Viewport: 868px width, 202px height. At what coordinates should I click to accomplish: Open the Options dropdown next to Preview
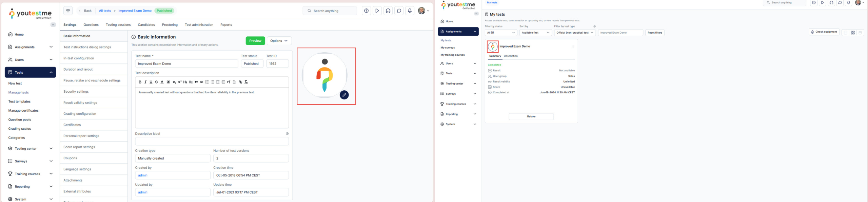(x=279, y=41)
